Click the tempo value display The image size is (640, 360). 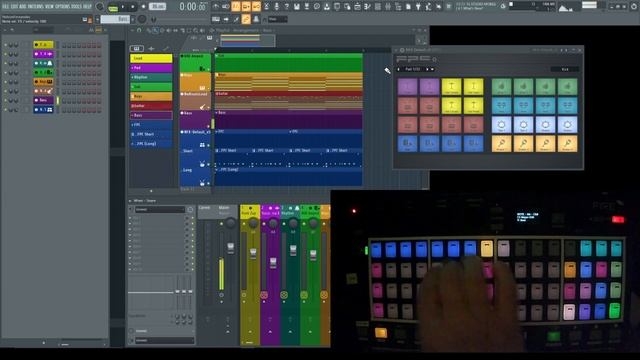pos(157,7)
